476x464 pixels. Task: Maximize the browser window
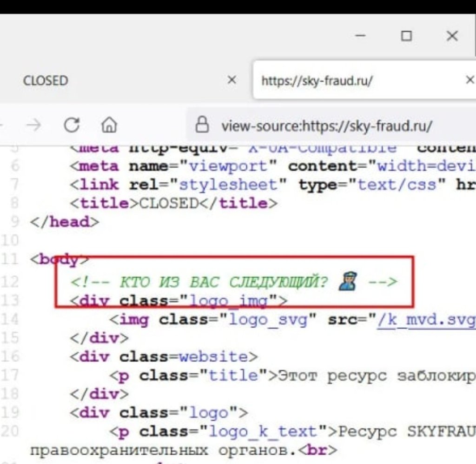pos(407,36)
